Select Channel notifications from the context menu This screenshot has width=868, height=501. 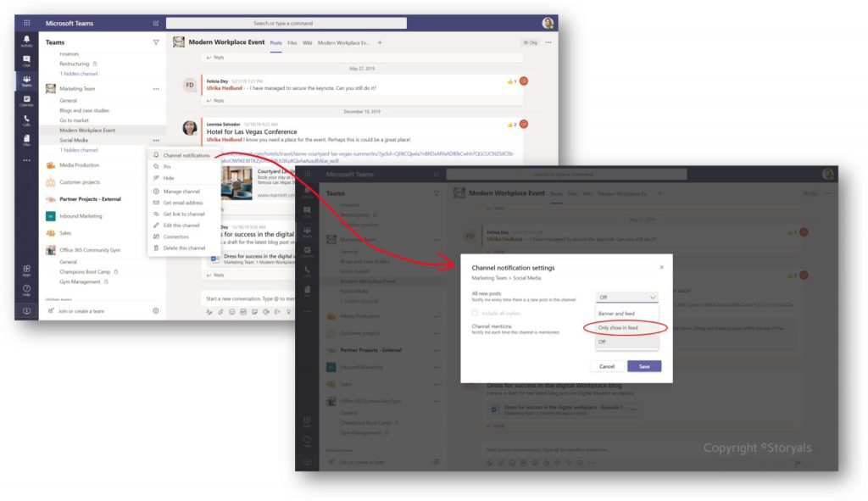coord(186,156)
